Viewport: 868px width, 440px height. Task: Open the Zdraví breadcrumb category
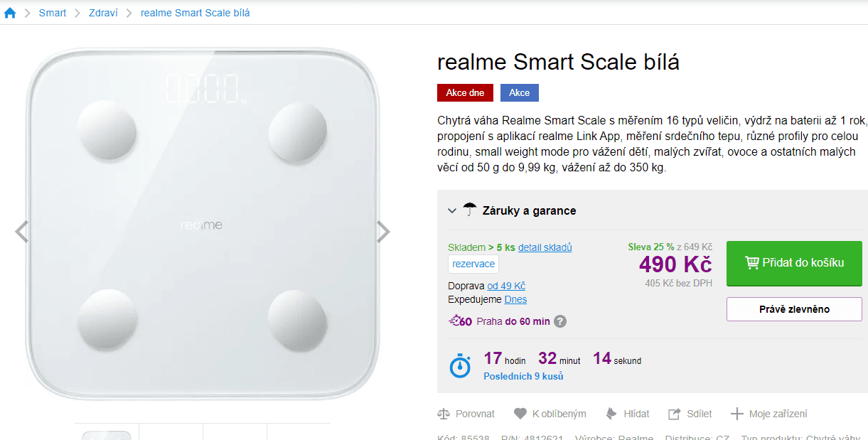pyautogui.click(x=102, y=12)
